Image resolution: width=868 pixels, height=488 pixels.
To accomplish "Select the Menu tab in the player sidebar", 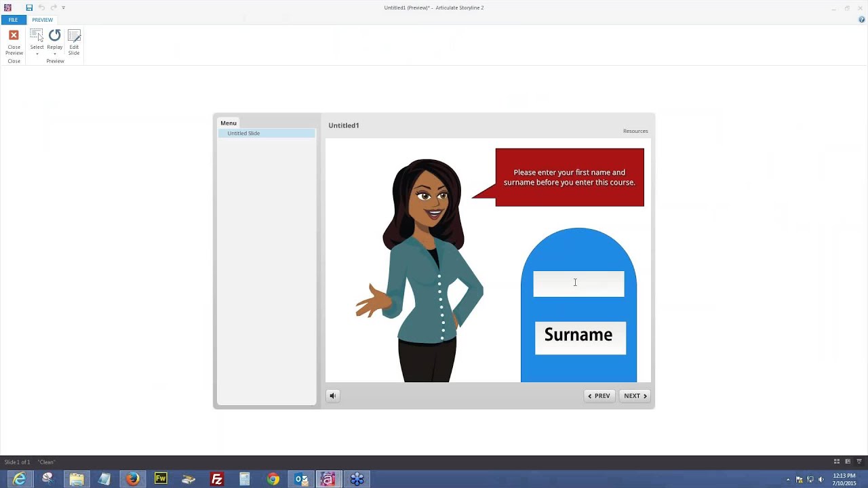I will pyautogui.click(x=229, y=123).
